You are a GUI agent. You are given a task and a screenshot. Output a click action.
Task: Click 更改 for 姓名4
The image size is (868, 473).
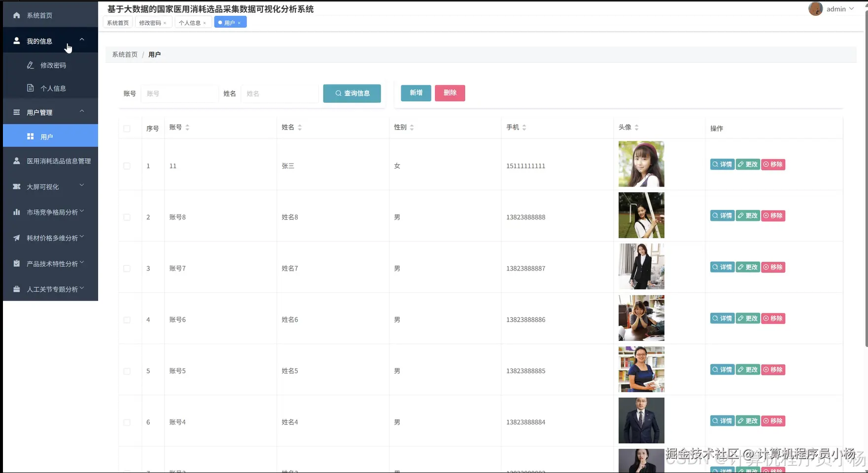point(748,421)
